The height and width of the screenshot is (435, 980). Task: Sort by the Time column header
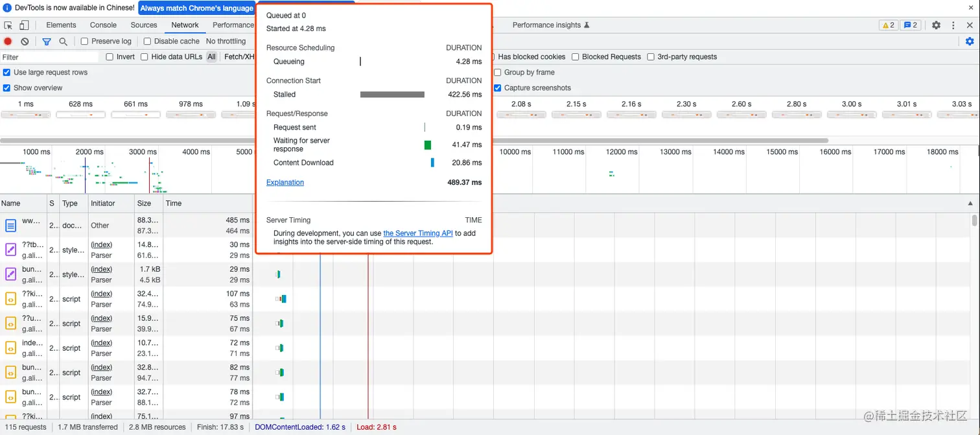click(207, 204)
